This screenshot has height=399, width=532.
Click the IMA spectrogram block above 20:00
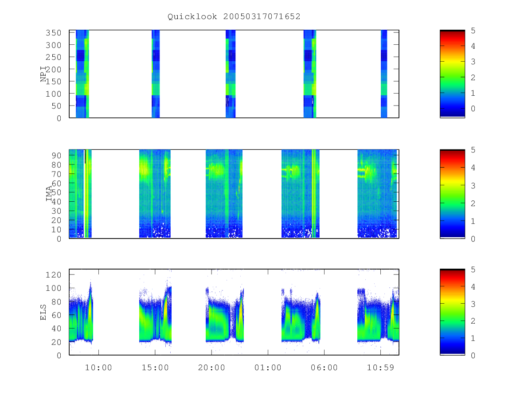click(224, 194)
